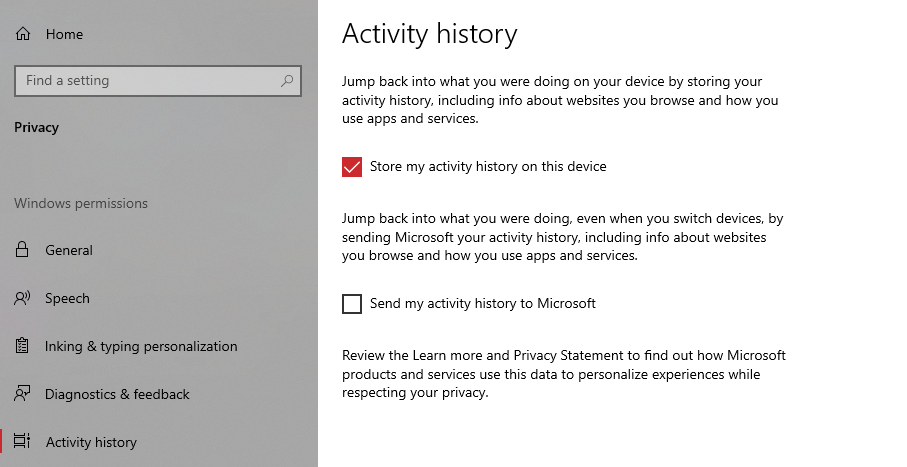Click the Activity history sidebar icon

click(x=23, y=442)
